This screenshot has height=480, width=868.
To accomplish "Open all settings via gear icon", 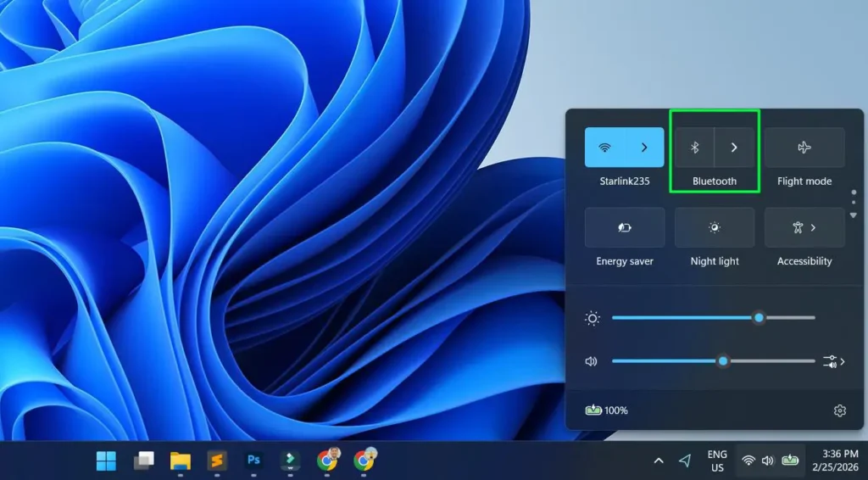I will click(x=840, y=410).
